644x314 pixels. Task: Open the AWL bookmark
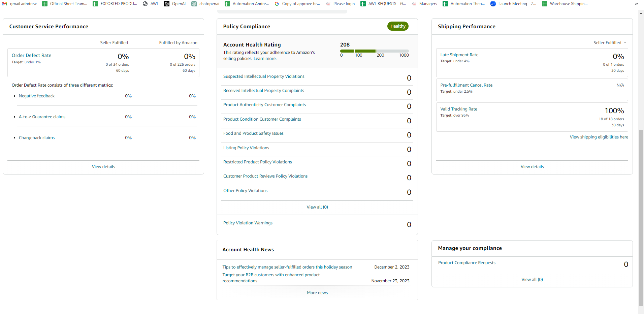click(x=151, y=4)
